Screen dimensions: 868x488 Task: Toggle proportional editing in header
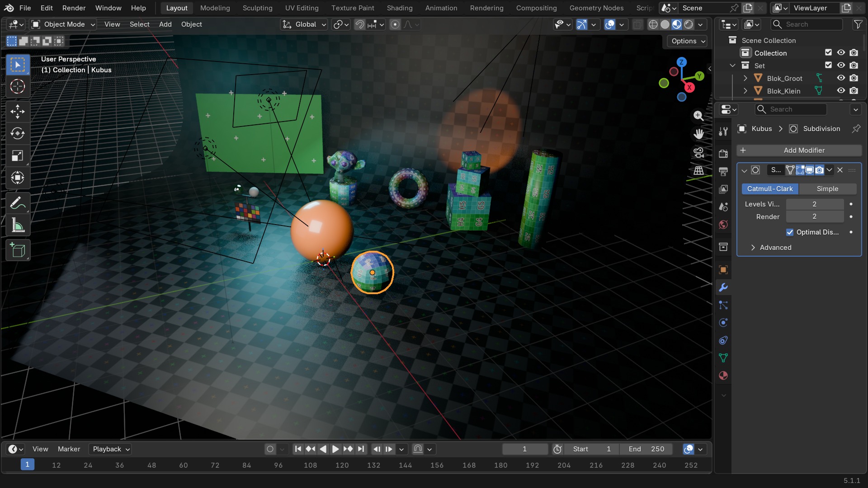[395, 24]
